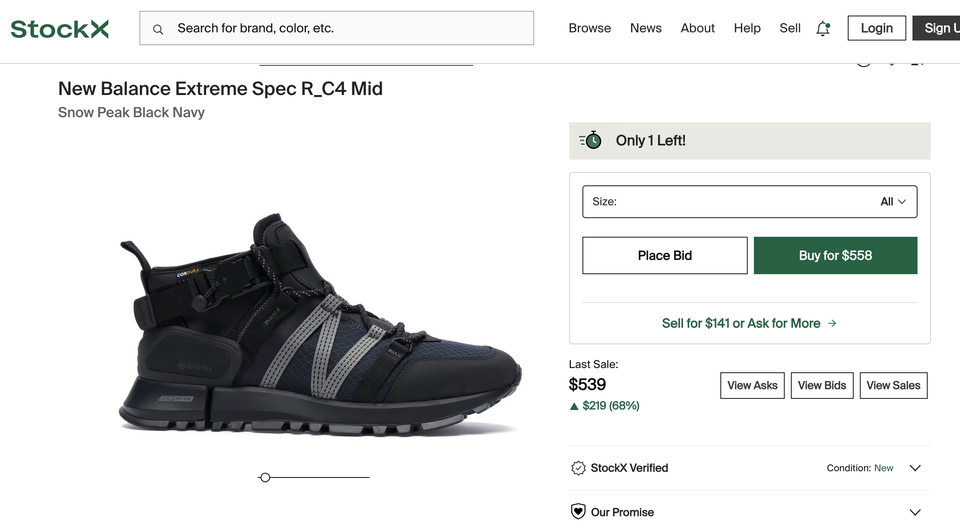Click Sell for $141 or Ask for More
960x532 pixels.
click(749, 323)
